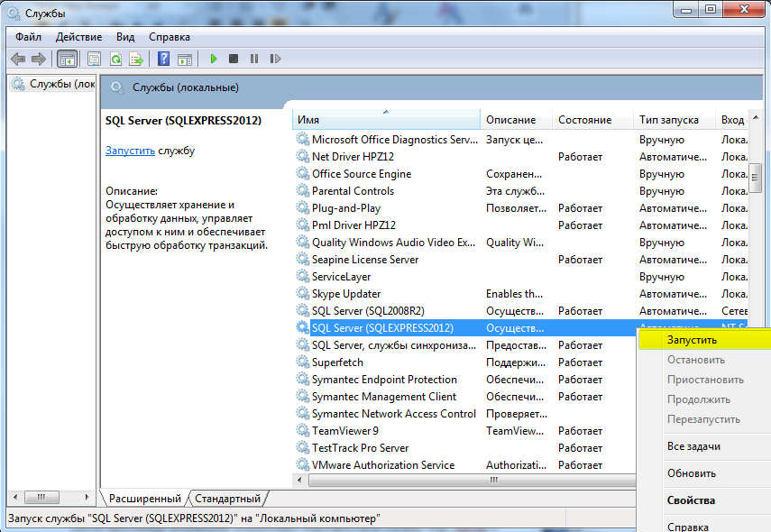Open the Вид menu
This screenshot has width=771, height=532.
pyautogui.click(x=125, y=37)
